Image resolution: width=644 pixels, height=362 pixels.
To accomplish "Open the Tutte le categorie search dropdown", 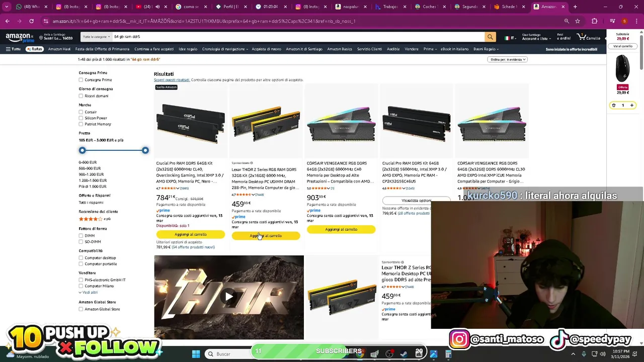I will tap(96, 37).
